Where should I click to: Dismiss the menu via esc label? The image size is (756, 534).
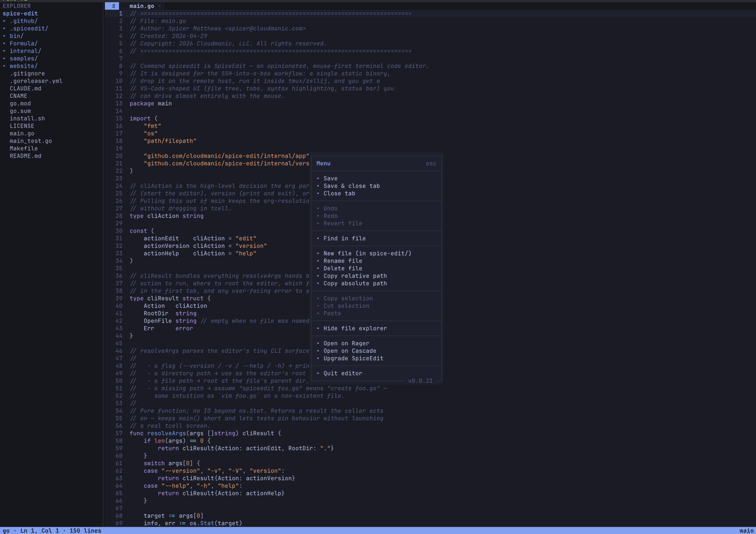431,164
